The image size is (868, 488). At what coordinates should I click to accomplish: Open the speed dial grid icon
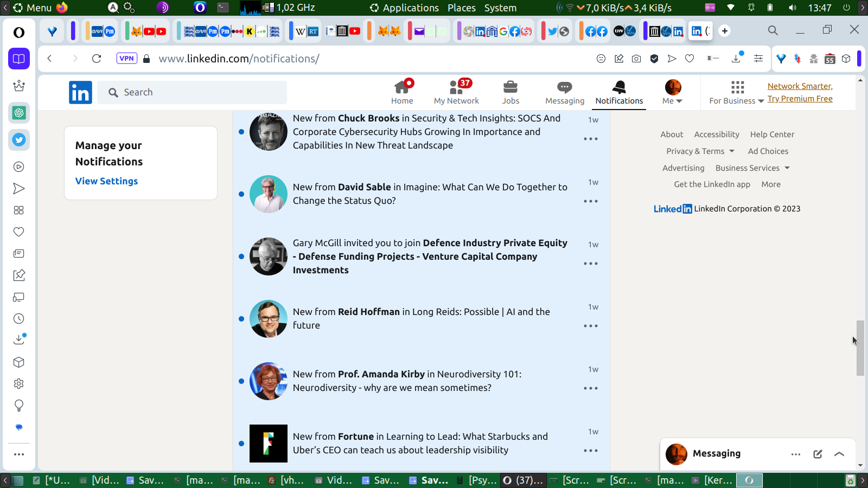click(19, 210)
